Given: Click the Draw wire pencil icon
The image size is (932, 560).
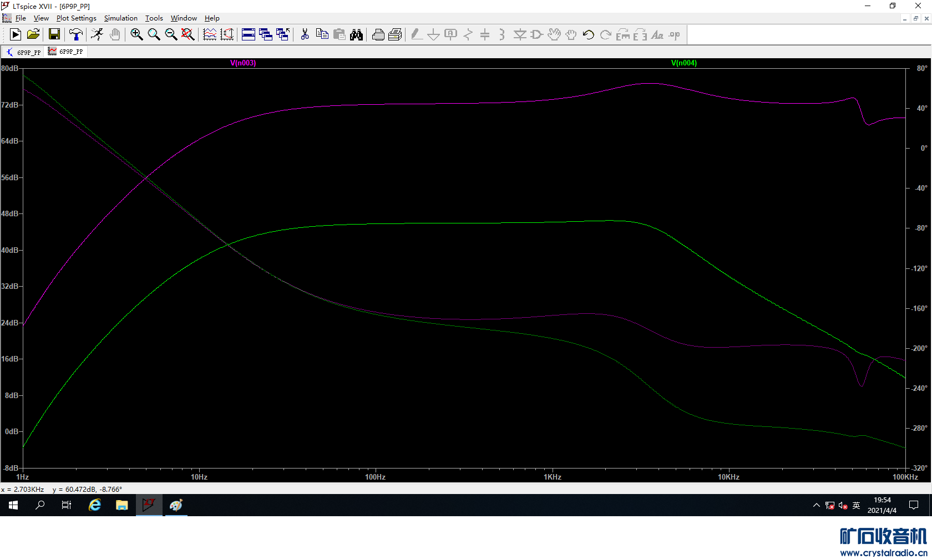Looking at the screenshot, I should [x=417, y=34].
